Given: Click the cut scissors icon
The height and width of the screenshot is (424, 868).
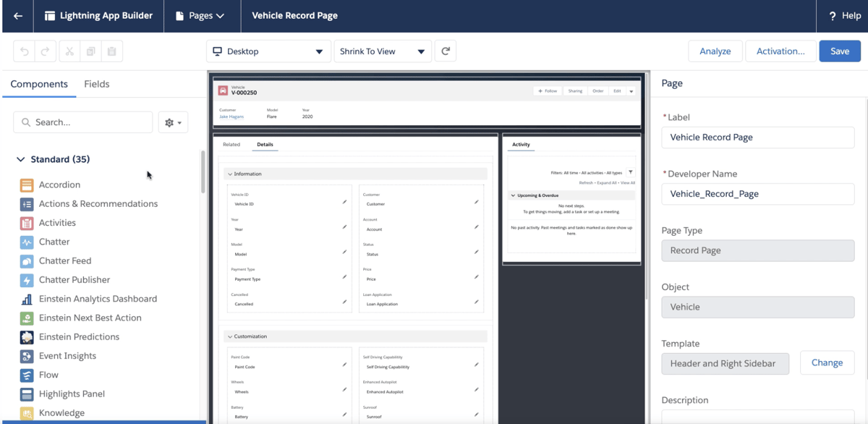Looking at the screenshot, I should click(69, 51).
